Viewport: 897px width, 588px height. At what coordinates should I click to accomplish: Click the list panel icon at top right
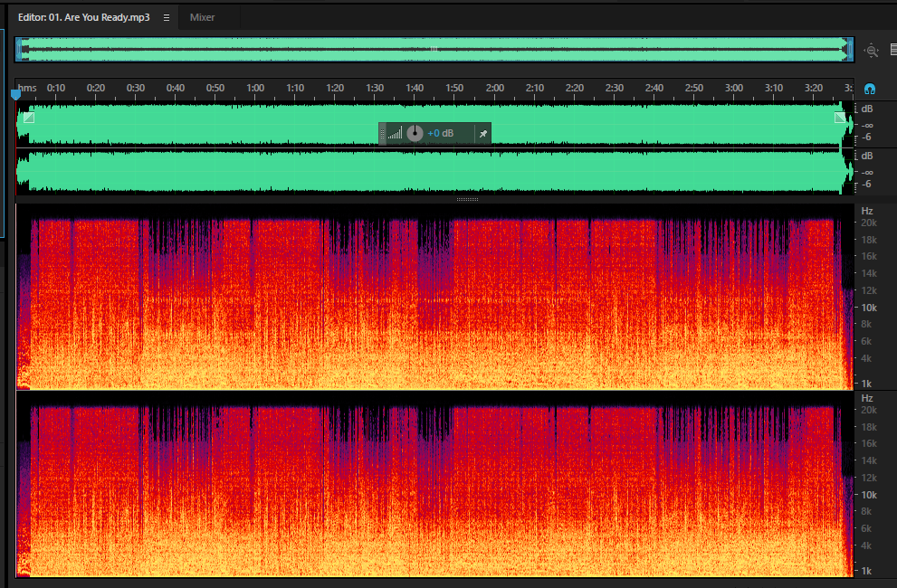(893, 50)
